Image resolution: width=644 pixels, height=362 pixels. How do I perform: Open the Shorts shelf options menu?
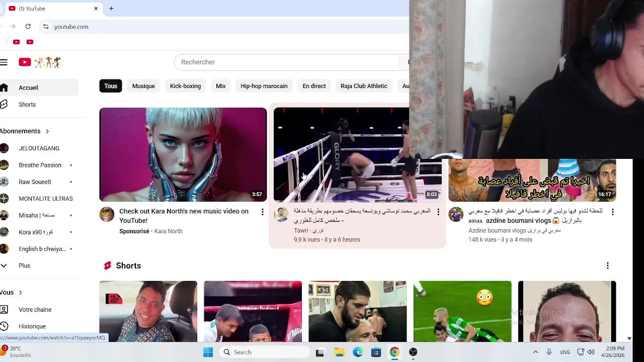(x=607, y=265)
